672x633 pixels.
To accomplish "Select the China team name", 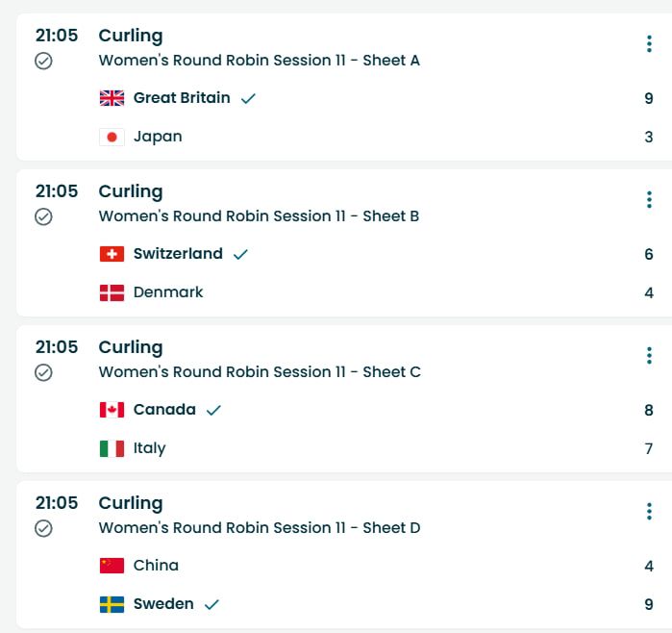I will [x=156, y=566].
